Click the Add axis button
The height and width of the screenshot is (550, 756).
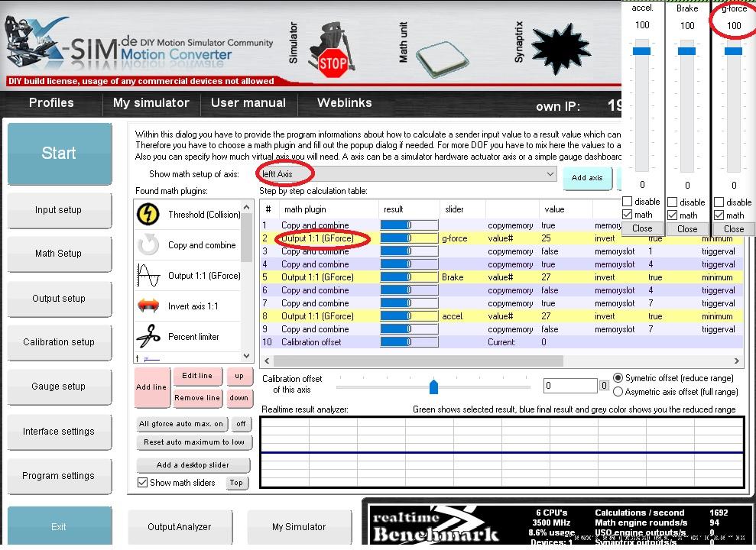[x=587, y=178]
